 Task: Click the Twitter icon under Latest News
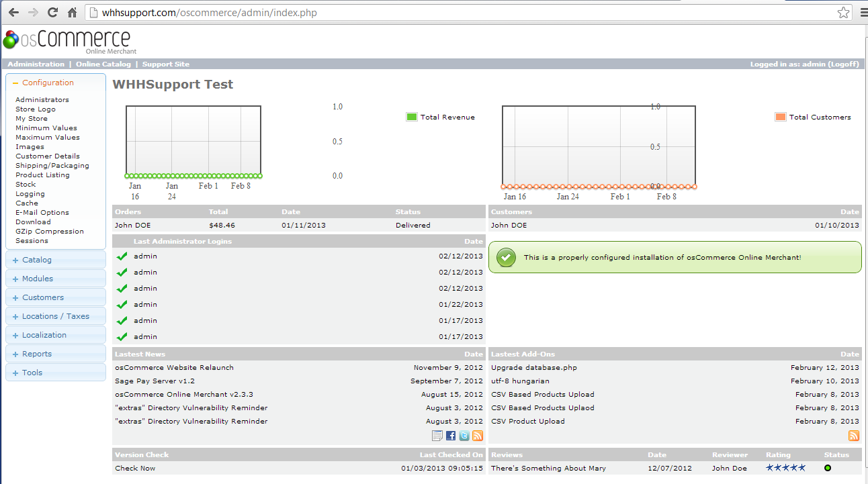464,436
